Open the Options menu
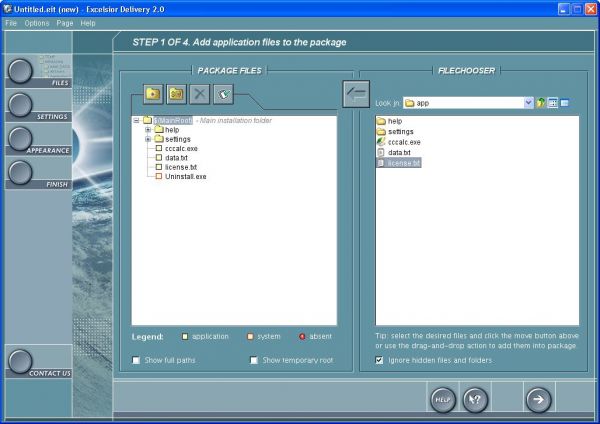 (x=36, y=22)
